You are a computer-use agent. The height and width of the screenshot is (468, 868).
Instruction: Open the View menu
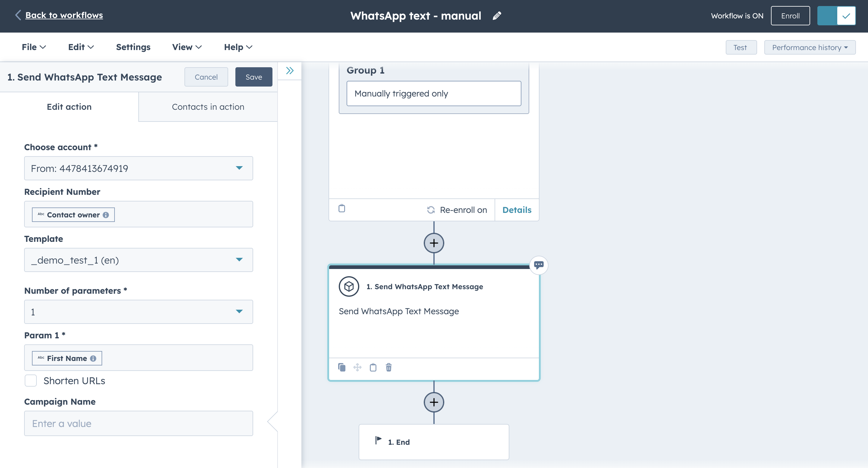pos(187,47)
